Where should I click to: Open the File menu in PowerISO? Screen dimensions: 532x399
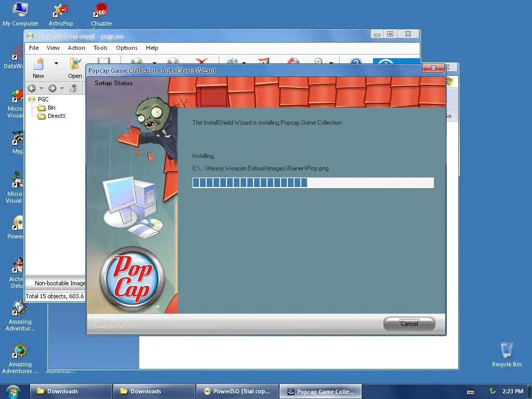34,48
